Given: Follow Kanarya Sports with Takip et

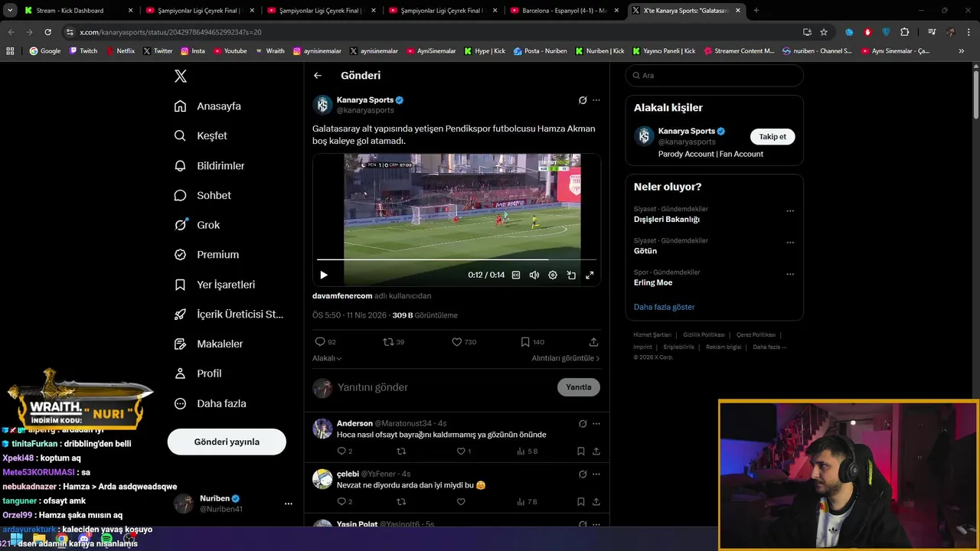Looking at the screenshot, I should click(773, 137).
